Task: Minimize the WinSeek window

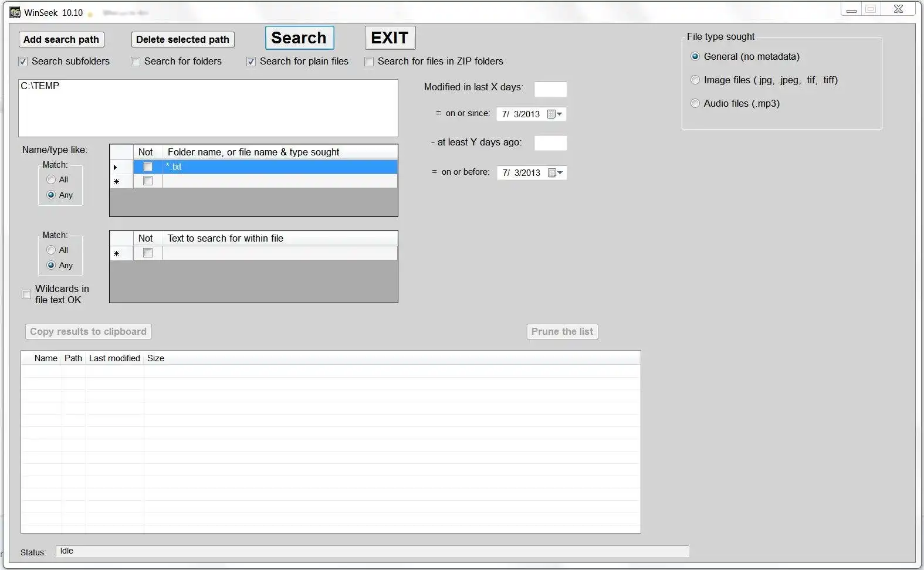Action: (851, 9)
